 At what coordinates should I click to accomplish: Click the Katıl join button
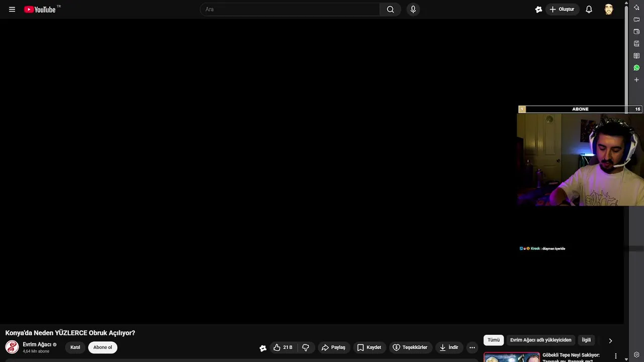click(75, 347)
